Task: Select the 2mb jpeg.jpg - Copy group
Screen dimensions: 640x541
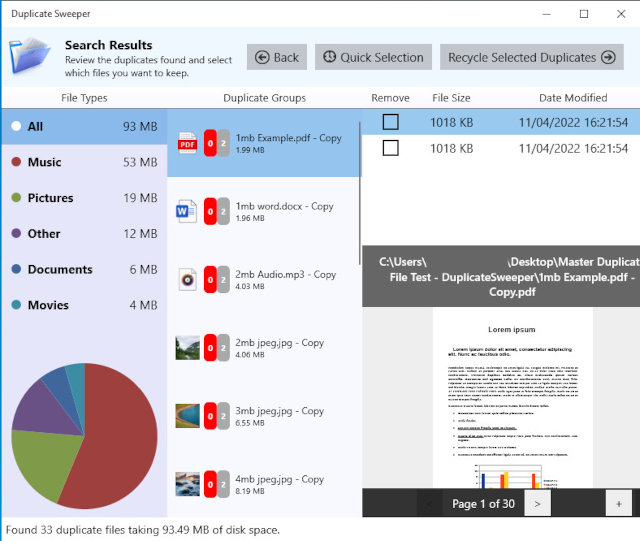Action: 264,348
